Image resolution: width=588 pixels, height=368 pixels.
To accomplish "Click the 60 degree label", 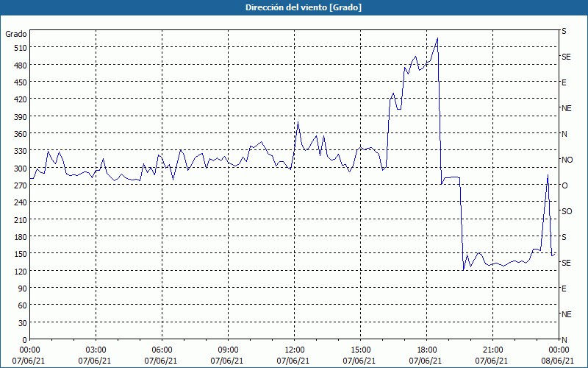I will [x=23, y=305].
